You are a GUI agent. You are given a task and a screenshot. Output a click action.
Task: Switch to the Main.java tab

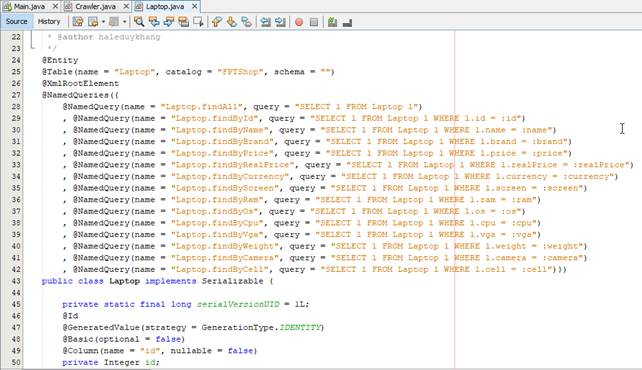click(x=29, y=7)
